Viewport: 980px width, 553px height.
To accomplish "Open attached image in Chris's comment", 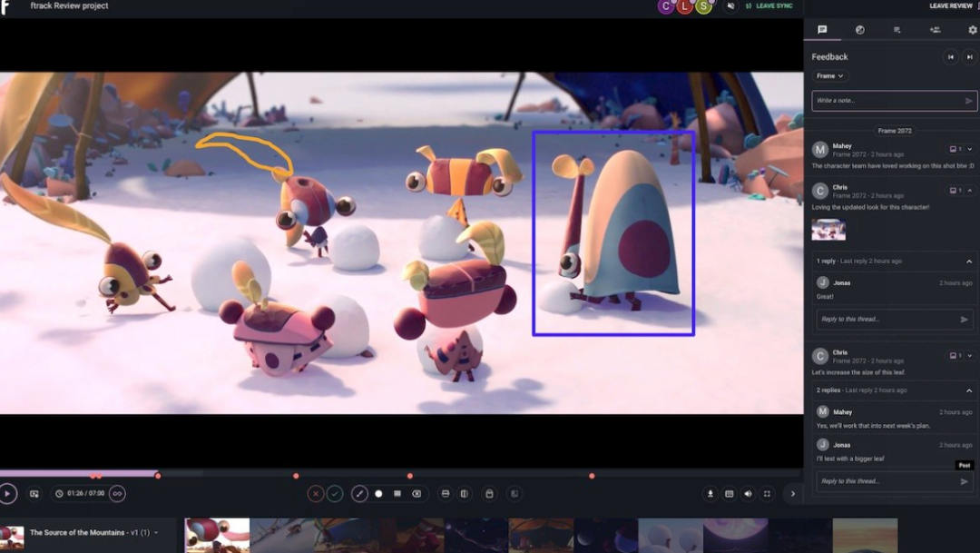I will pyautogui.click(x=828, y=230).
